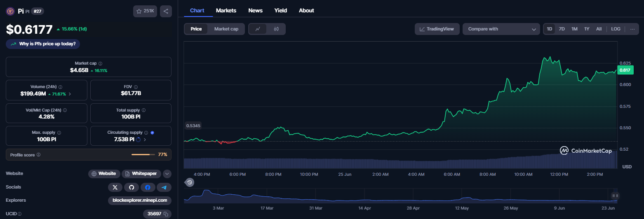Image resolution: width=644 pixels, height=219 pixels.
Task: Toggle chart to Market cap view
Action: 226,29
